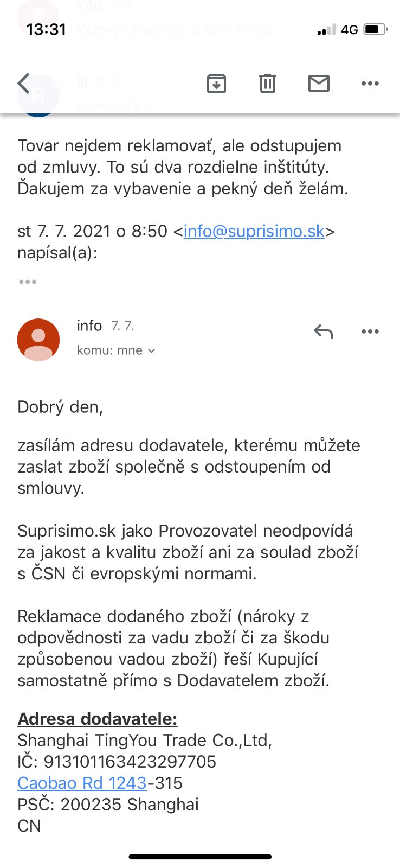Show trimmed quoted text with three dots
Viewport: 400px width, 868px height.
pos(28,282)
